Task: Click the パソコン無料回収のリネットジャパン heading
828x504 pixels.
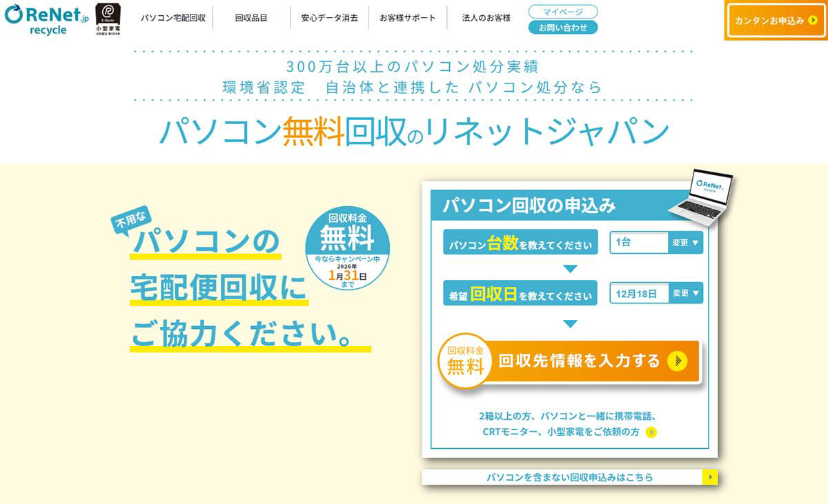Action: (414, 131)
